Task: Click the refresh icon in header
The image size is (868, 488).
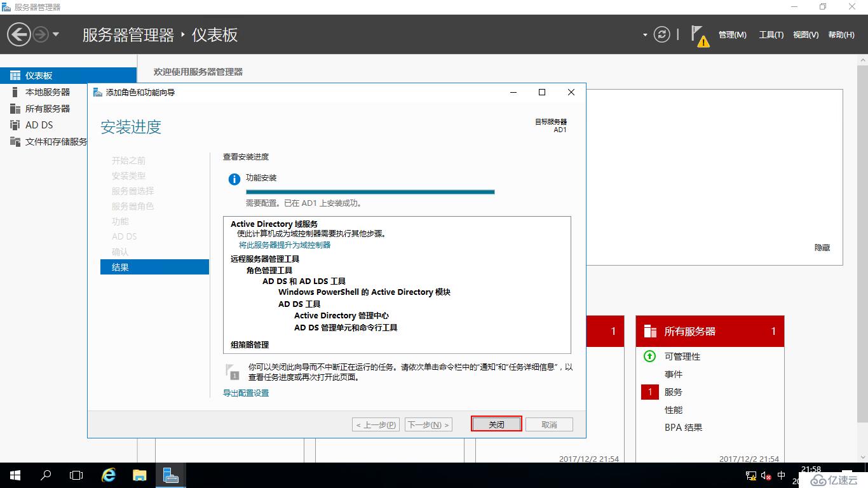Action: (x=661, y=34)
